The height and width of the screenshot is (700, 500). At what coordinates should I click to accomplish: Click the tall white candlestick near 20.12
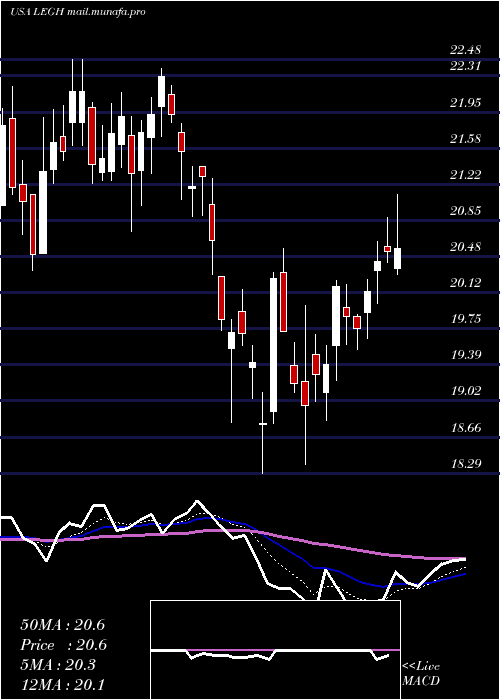tap(273, 345)
